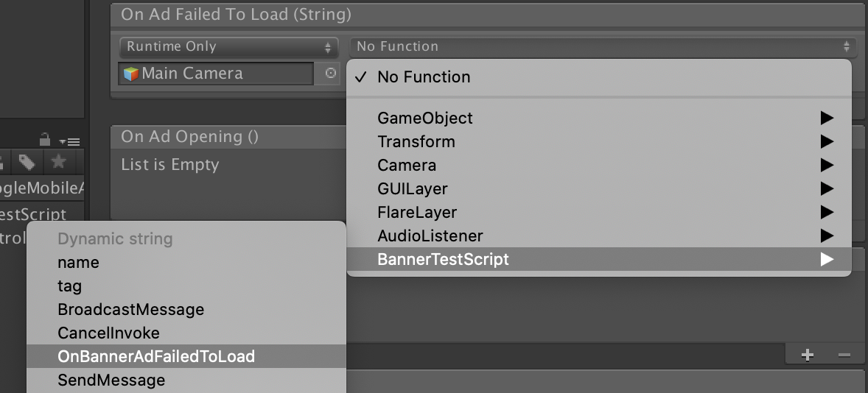Open the Runtime Only dropdown
The height and width of the screenshot is (393, 868).
tap(228, 47)
